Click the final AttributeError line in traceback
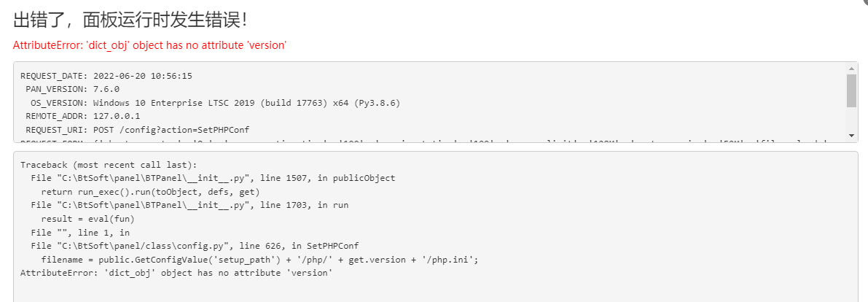Image resolution: width=868 pixels, height=302 pixels. click(x=176, y=273)
